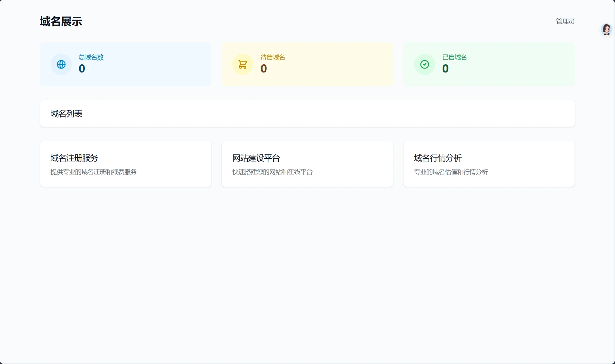Click the sold domains count number
The height and width of the screenshot is (364, 615).
(445, 69)
